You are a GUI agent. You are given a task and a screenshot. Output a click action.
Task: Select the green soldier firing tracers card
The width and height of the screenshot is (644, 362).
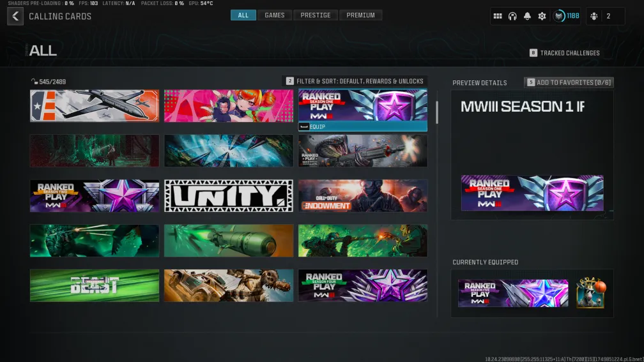[x=95, y=241]
